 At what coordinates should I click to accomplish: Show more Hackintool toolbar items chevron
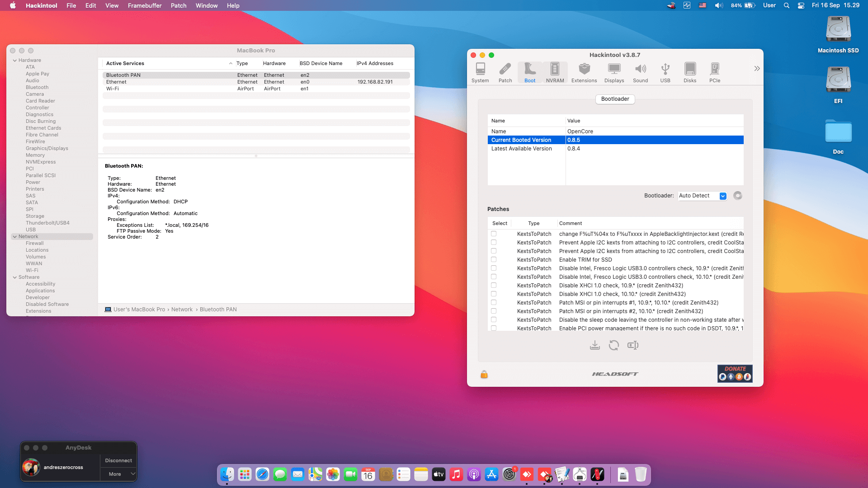coord(757,68)
